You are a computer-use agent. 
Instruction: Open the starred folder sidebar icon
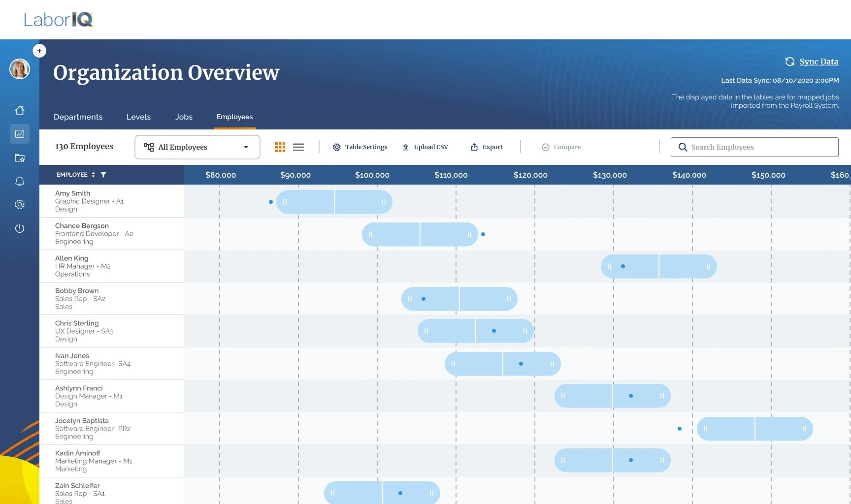pos(20,158)
